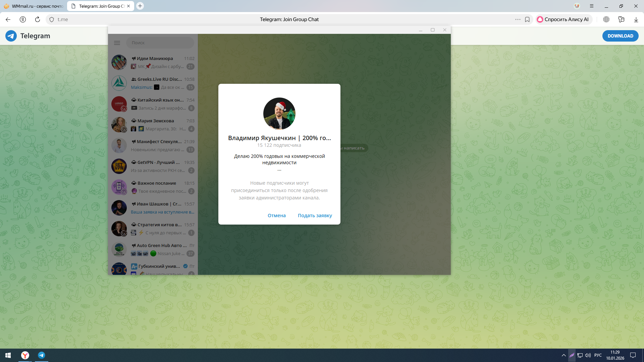The image size is (644, 362).
Task: Click the Telegram hamburger menu icon
Action: tap(117, 43)
